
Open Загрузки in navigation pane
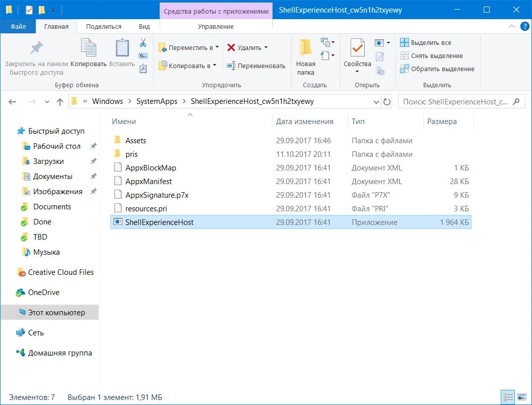point(43,161)
